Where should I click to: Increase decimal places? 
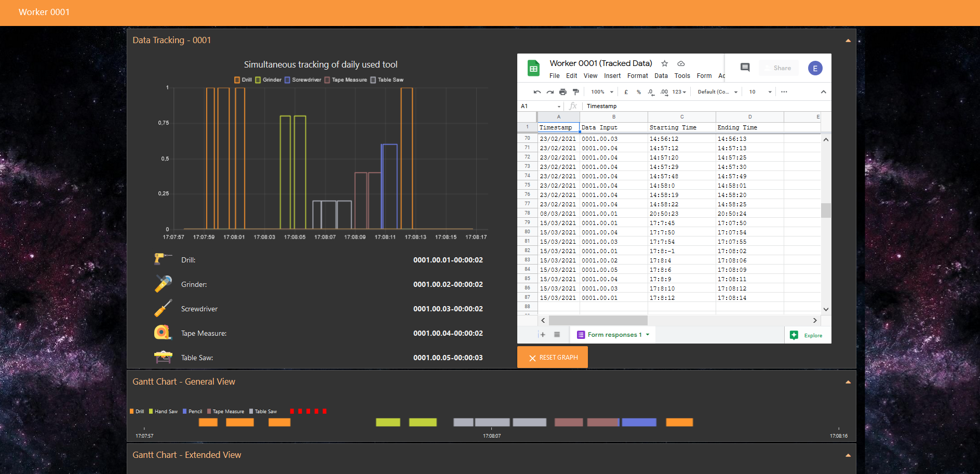664,92
